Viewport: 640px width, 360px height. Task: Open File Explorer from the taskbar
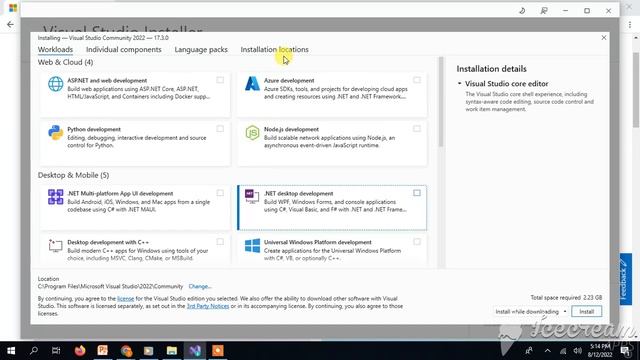[x=172, y=351]
